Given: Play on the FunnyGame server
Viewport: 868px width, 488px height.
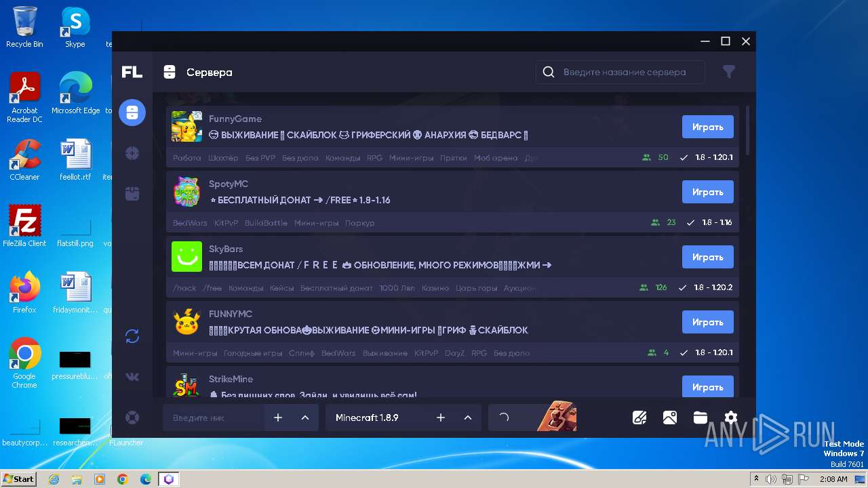Looking at the screenshot, I should click(x=708, y=127).
